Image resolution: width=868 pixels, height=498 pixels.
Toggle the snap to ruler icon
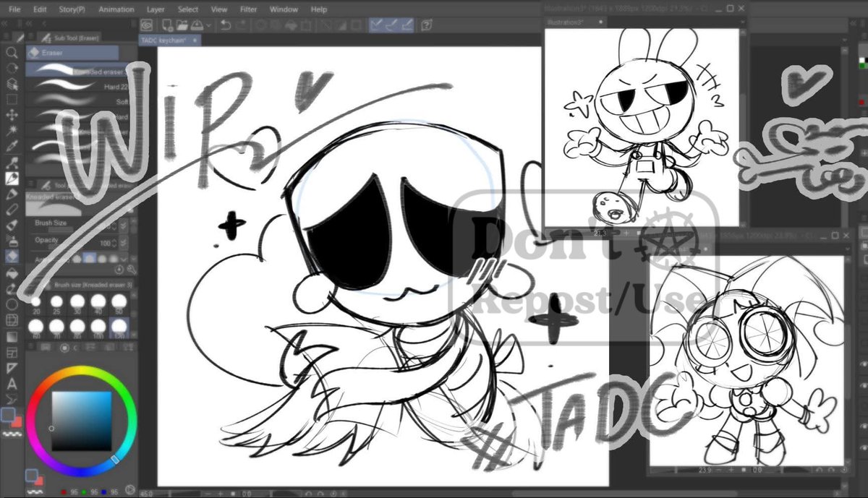click(x=376, y=25)
